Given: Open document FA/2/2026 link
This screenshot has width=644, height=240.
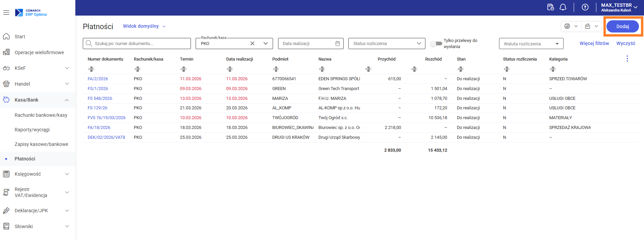Looking at the screenshot, I should click(98, 79).
